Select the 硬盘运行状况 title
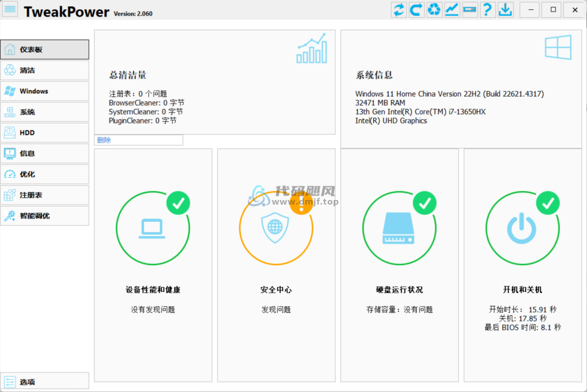This screenshot has width=587, height=392. 400,289
